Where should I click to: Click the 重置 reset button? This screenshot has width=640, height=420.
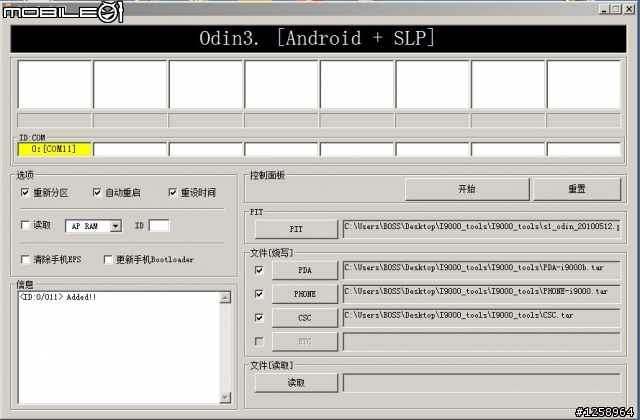point(577,189)
